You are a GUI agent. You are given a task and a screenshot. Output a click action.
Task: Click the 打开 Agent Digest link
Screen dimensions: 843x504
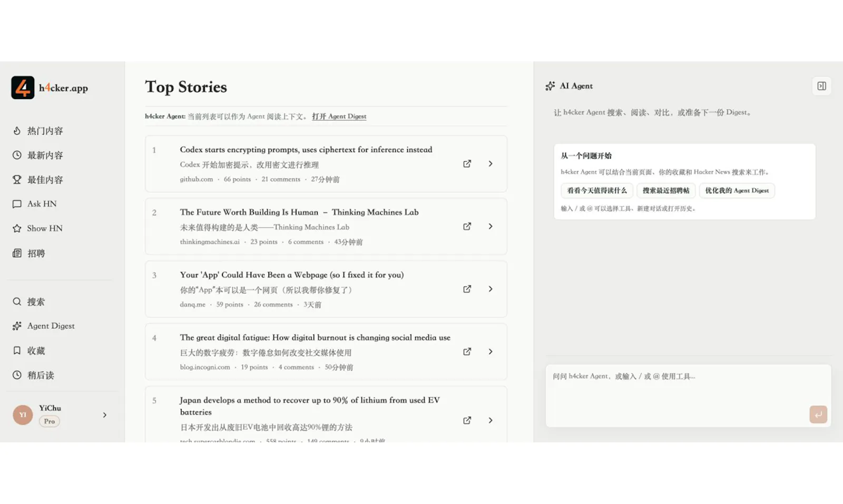pos(339,116)
